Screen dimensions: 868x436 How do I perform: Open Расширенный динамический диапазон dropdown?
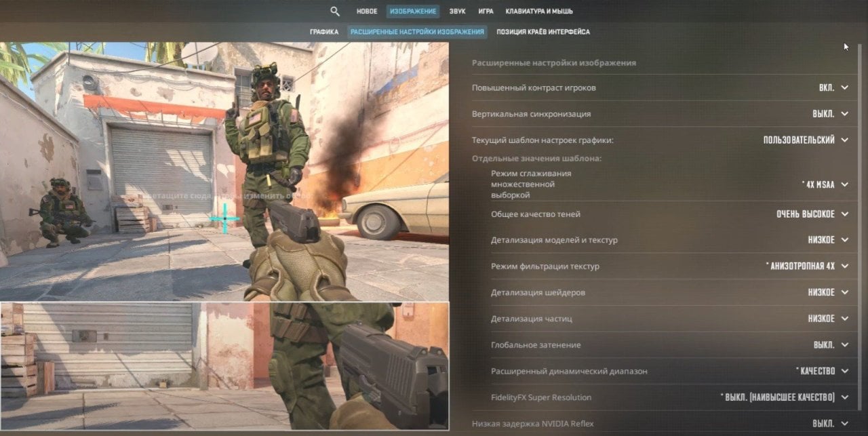pos(822,371)
